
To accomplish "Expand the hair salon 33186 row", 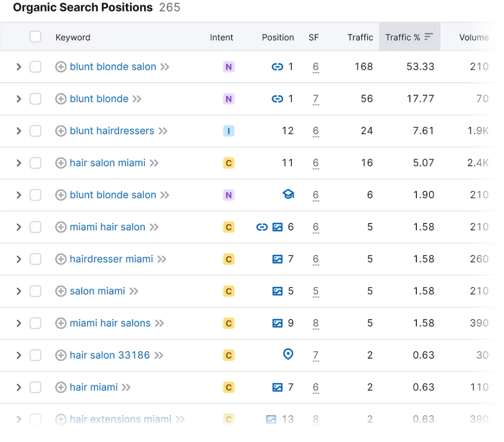I will 19,355.
